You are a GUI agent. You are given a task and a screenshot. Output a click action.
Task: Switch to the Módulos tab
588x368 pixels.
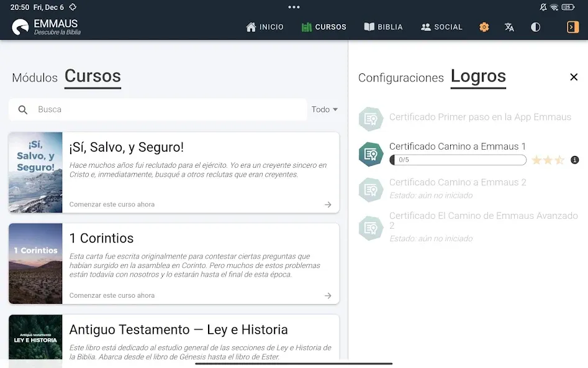click(35, 78)
